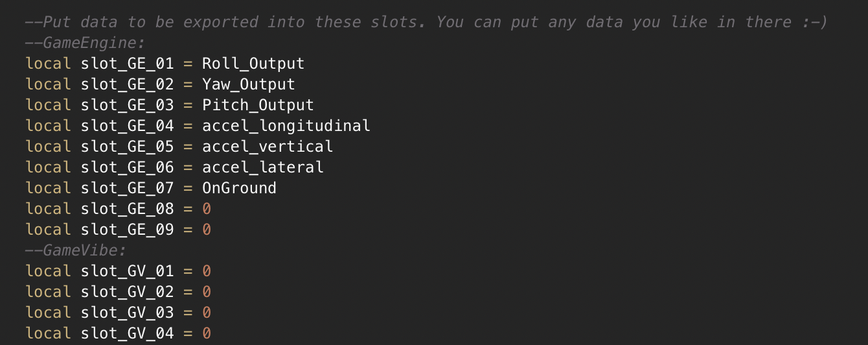The width and height of the screenshot is (868, 345).
Task: Click the slot_GE_01 variable name
Action: (x=127, y=64)
